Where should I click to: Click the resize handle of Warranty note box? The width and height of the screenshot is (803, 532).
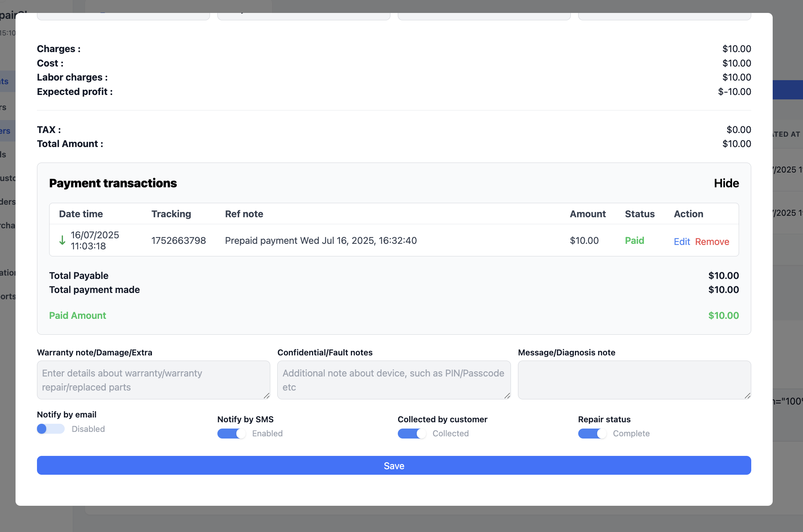(x=267, y=396)
